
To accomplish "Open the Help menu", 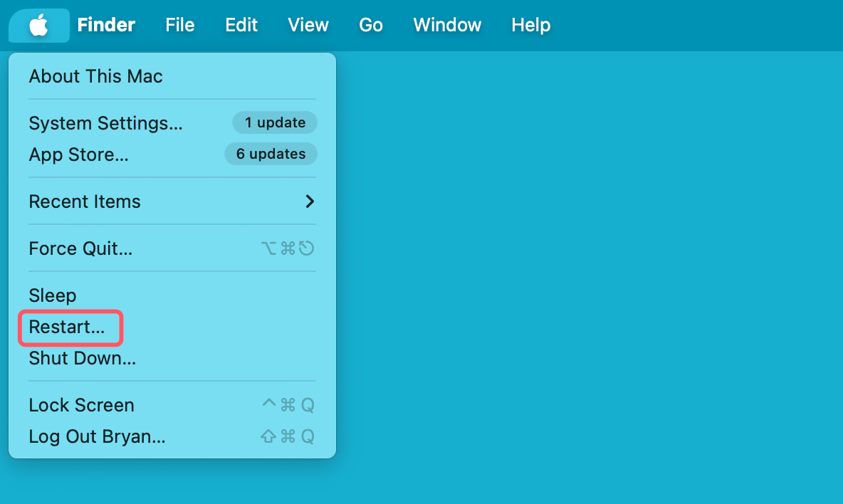I will coord(530,26).
